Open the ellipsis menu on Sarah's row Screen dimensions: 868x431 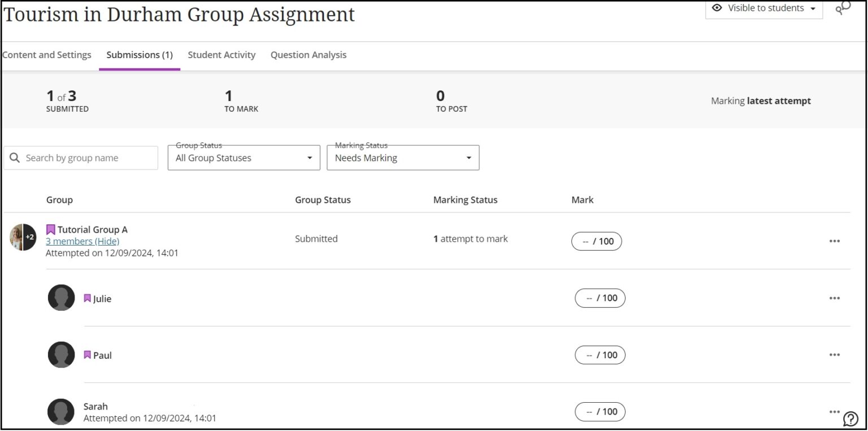point(835,412)
